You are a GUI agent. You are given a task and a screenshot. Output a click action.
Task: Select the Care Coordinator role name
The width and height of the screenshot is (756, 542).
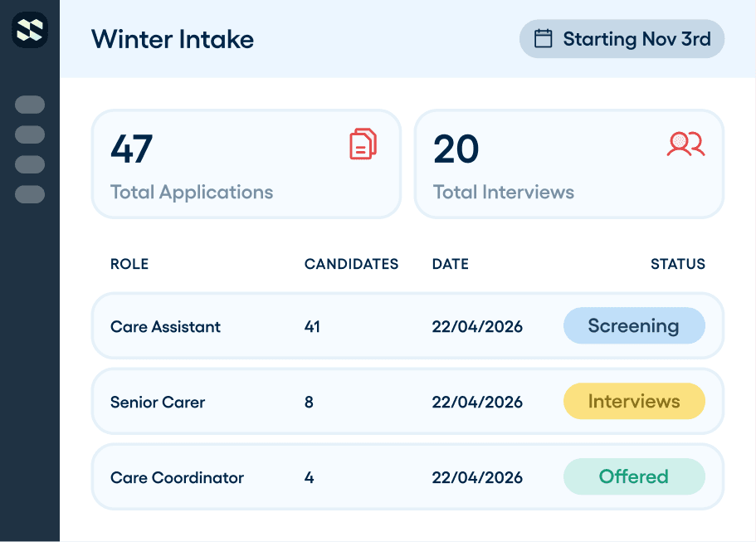[177, 477]
